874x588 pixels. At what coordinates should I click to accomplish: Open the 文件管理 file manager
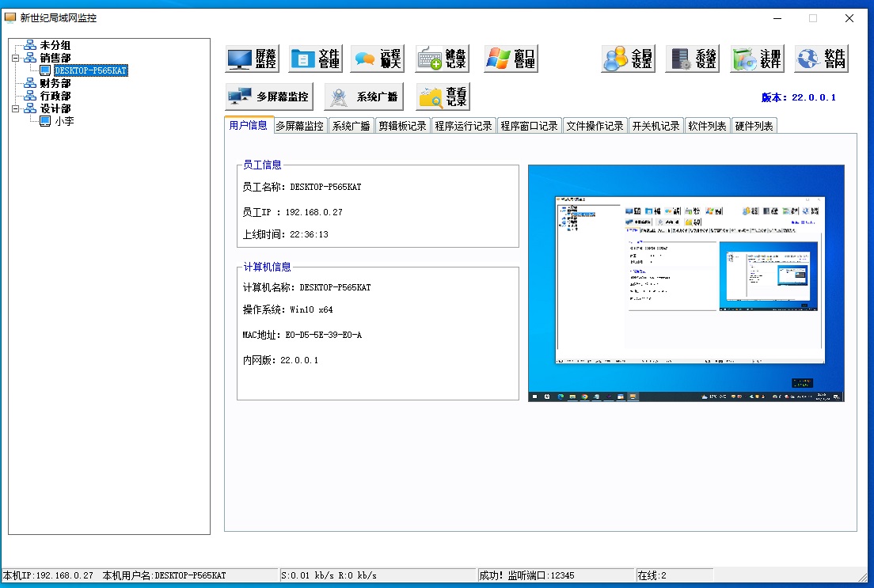[x=315, y=59]
